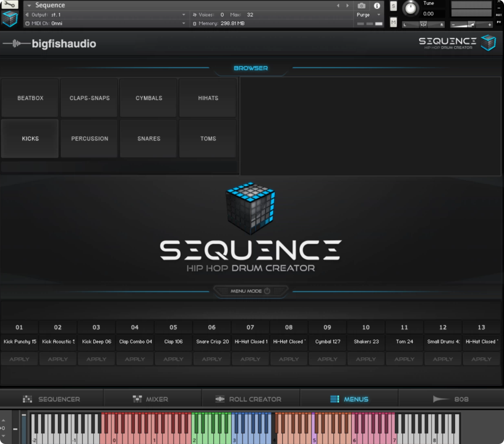Select slot number 01

tap(19, 327)
